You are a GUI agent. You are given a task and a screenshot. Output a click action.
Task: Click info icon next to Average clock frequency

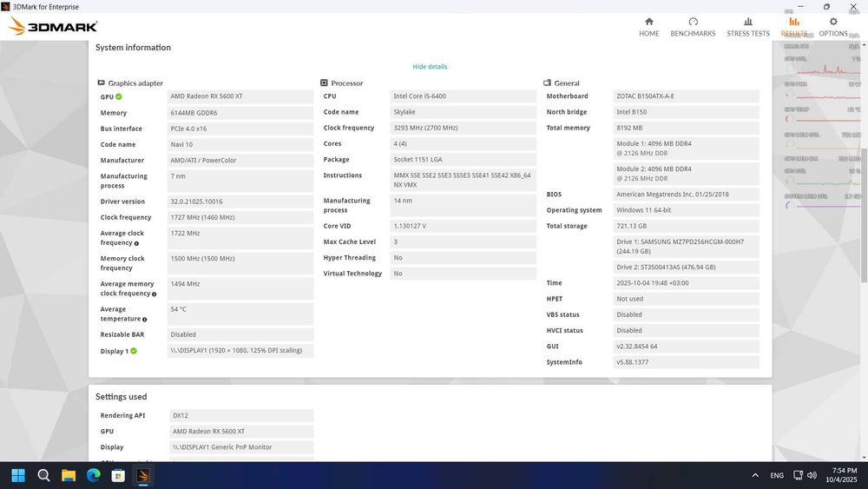(136, 243)
